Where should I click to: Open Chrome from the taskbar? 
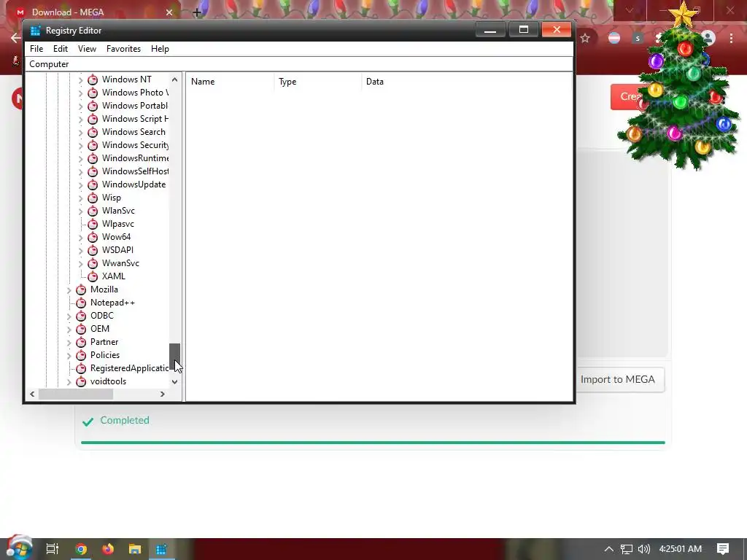(x=81, y=549)
